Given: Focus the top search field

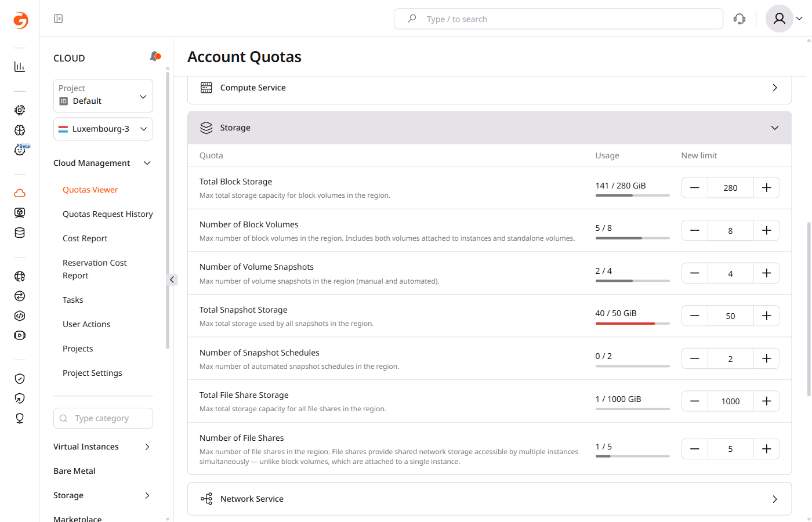Looking at the screenshot, I should 559,19.
